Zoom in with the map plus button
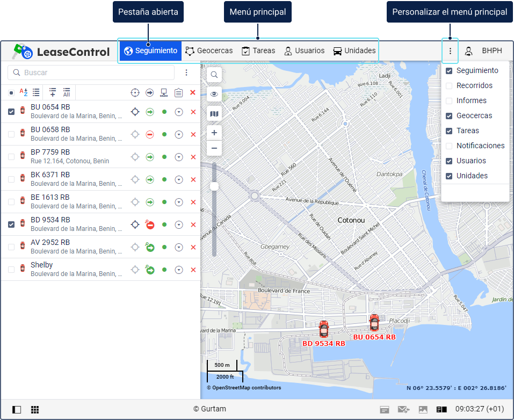The image size is (514, 420). 214,133
